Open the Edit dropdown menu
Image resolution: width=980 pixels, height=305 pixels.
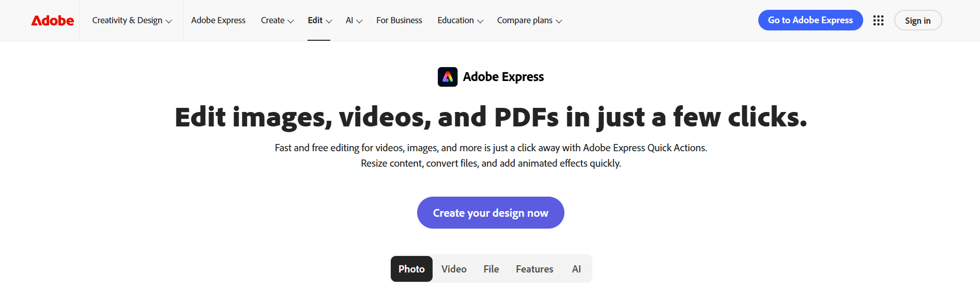tap(319, 20)
